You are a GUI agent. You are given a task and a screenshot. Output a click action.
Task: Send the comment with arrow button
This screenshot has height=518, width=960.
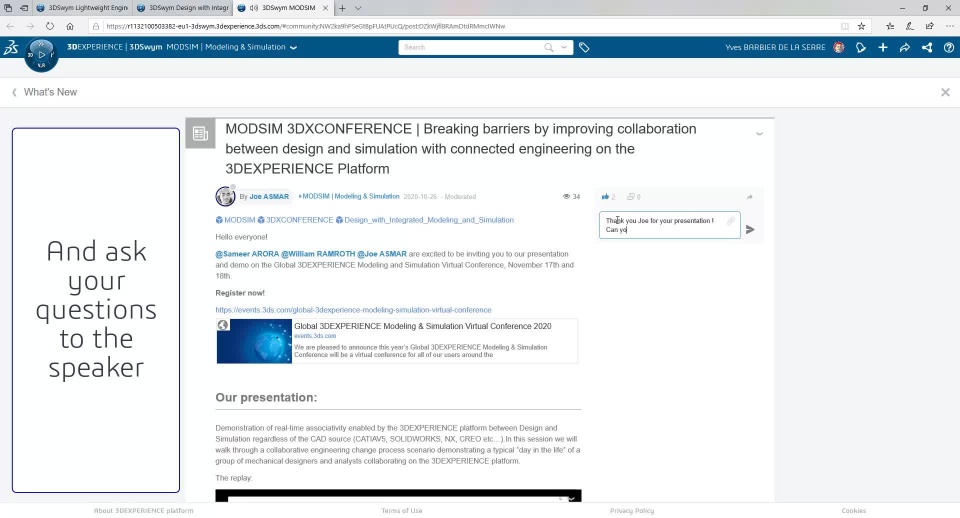coord(750,230)
